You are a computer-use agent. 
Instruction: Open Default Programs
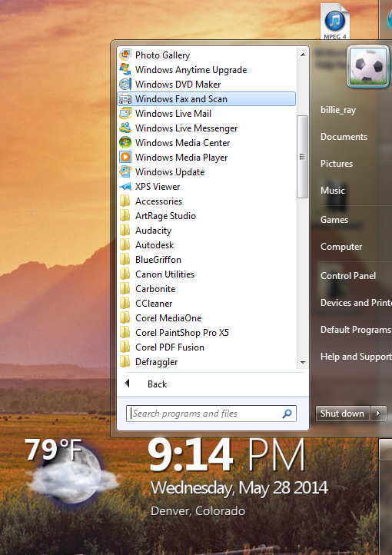pos(356,330)
